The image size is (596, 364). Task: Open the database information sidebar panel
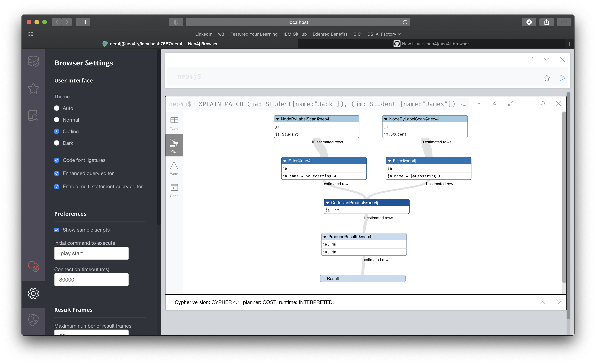[33, 61]
